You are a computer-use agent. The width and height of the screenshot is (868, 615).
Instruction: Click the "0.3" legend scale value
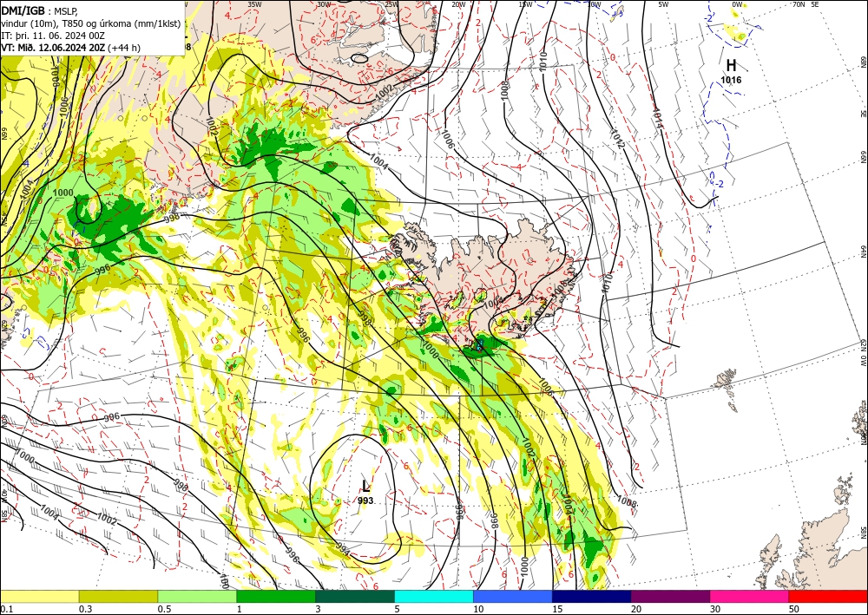click(85, 609)
